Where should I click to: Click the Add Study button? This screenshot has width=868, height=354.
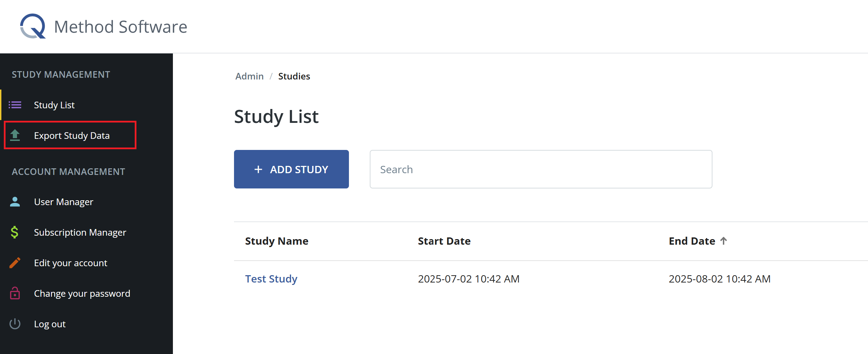(291, 169)
